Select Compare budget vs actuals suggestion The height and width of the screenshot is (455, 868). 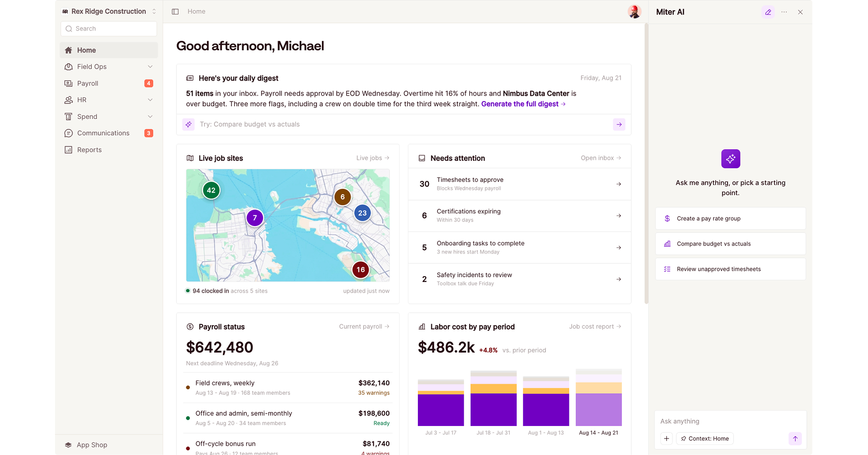click(x=730, y=244)
